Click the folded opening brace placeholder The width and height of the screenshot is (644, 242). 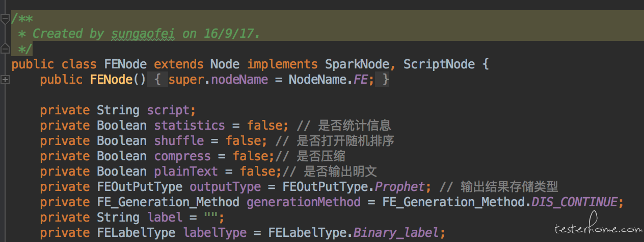pyautogui.click(x=157, y=80)
